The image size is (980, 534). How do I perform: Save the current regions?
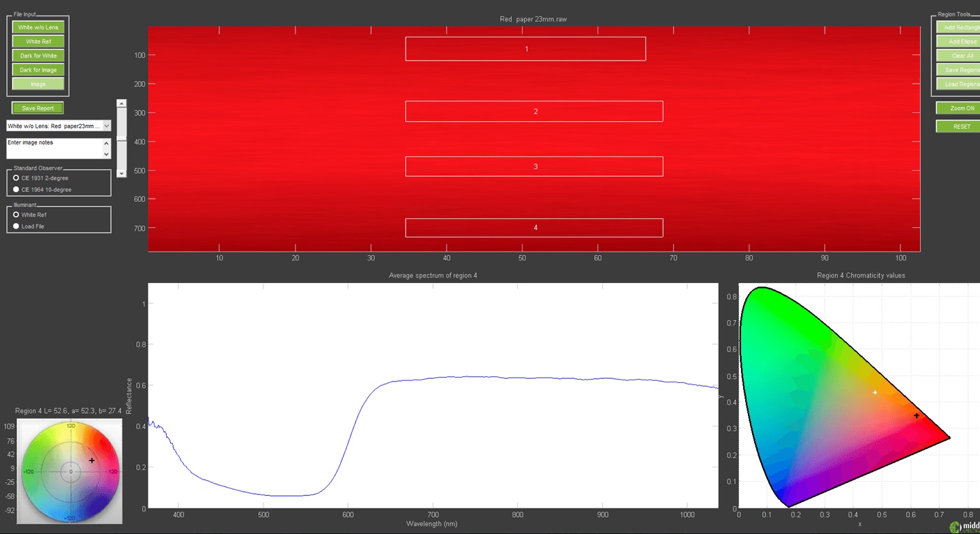point(960,69)
